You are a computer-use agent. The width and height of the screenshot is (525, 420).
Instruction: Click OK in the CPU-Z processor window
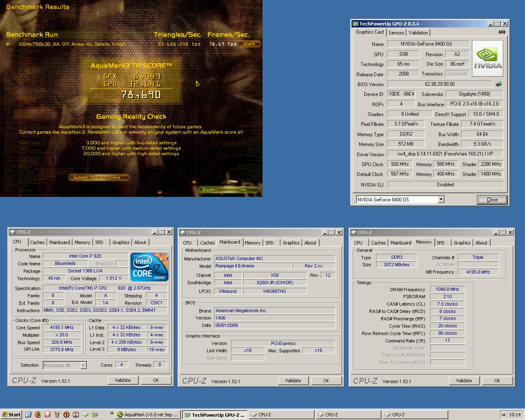click(156, 380)
